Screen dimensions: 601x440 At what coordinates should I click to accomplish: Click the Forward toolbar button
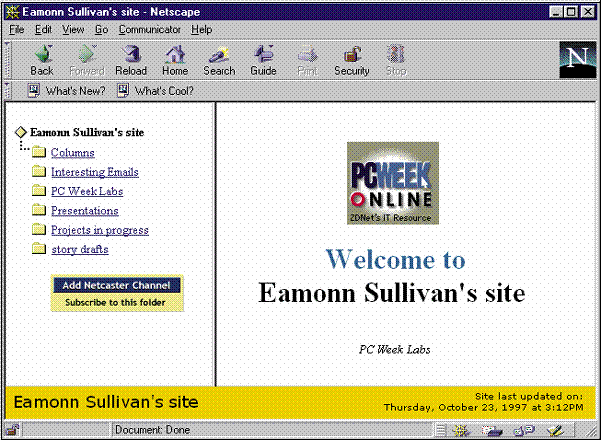87,61
